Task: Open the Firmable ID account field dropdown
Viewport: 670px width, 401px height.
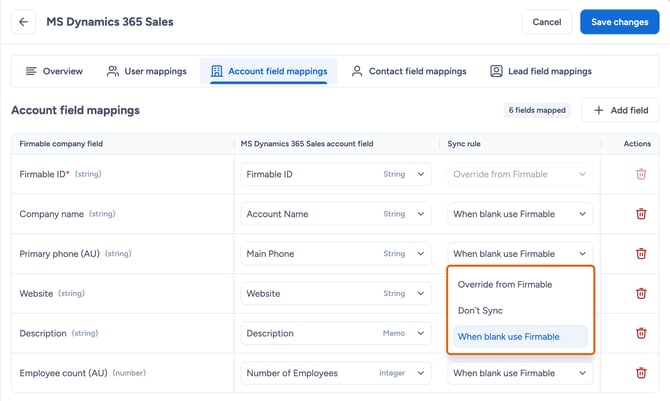Action: [336, 174]
